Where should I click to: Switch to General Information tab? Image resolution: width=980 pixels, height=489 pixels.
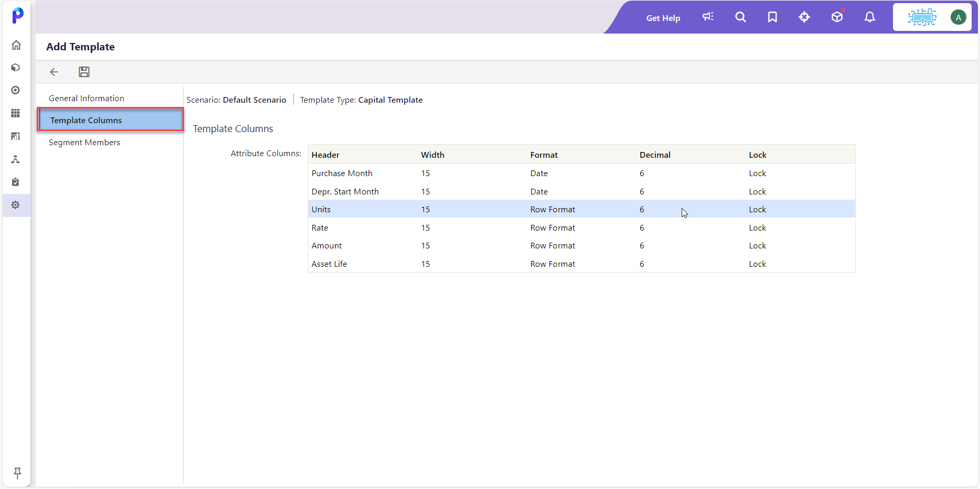coord(87,98)
